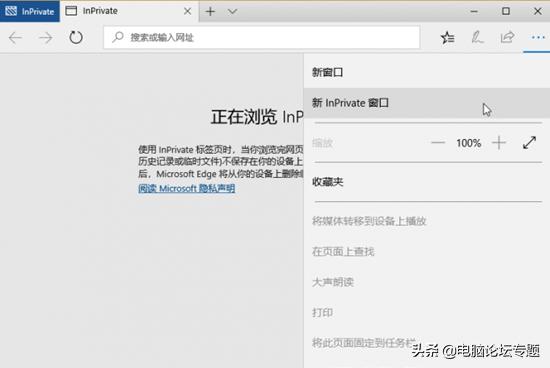Screen dimensions: 550x368
Task: Click the InPrivate badge in title bar
Action: (30, 11)
